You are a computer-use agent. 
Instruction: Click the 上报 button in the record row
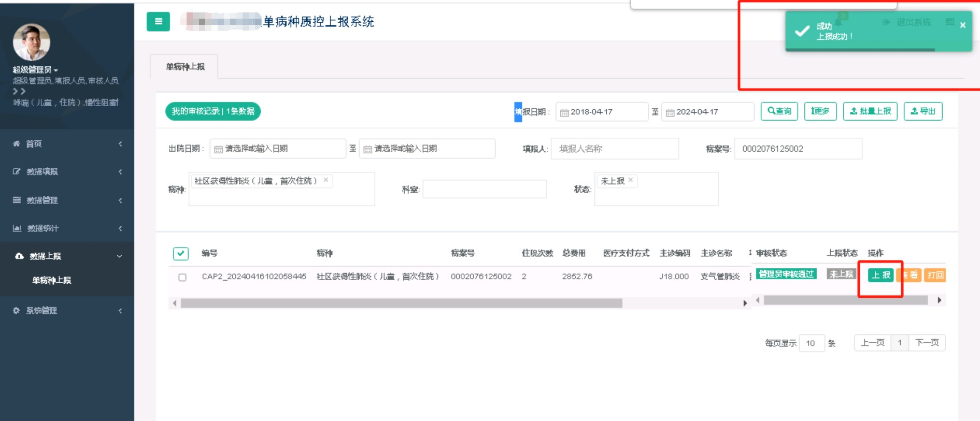tap(880, 275)
